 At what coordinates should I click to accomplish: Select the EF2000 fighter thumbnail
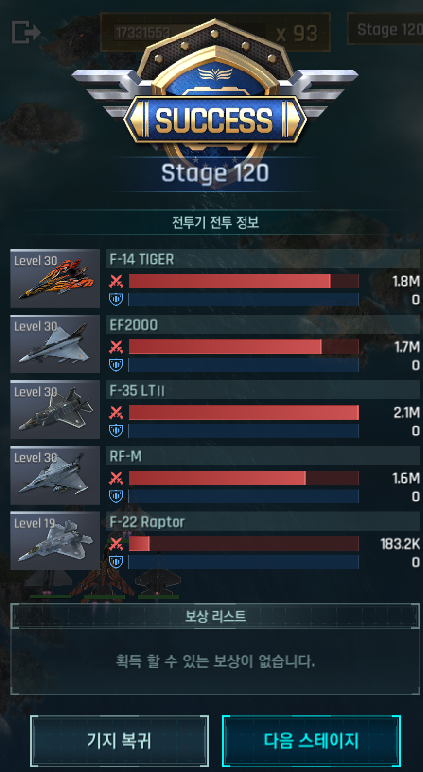click(55, 344)
